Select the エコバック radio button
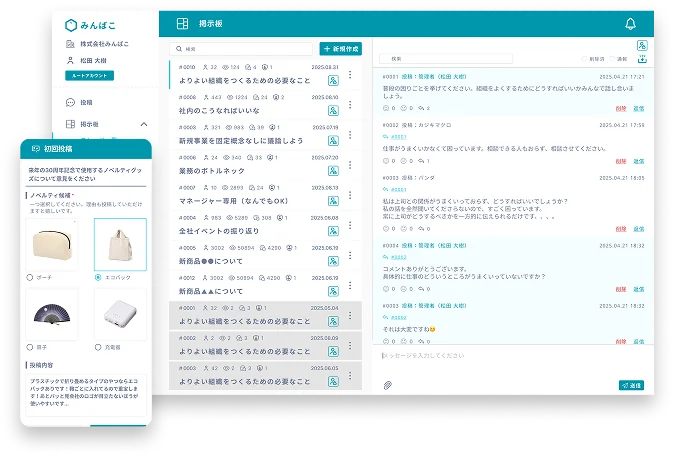 coord(98,278)
